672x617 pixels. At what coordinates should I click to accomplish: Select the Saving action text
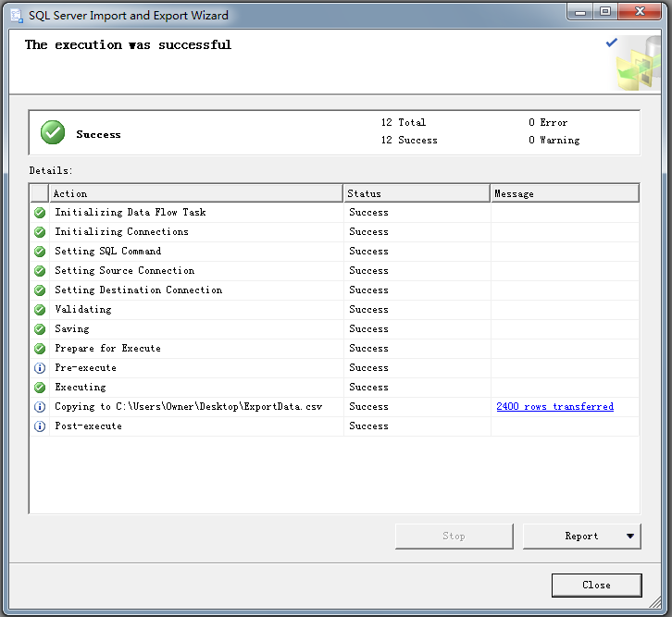coord(72,328)
